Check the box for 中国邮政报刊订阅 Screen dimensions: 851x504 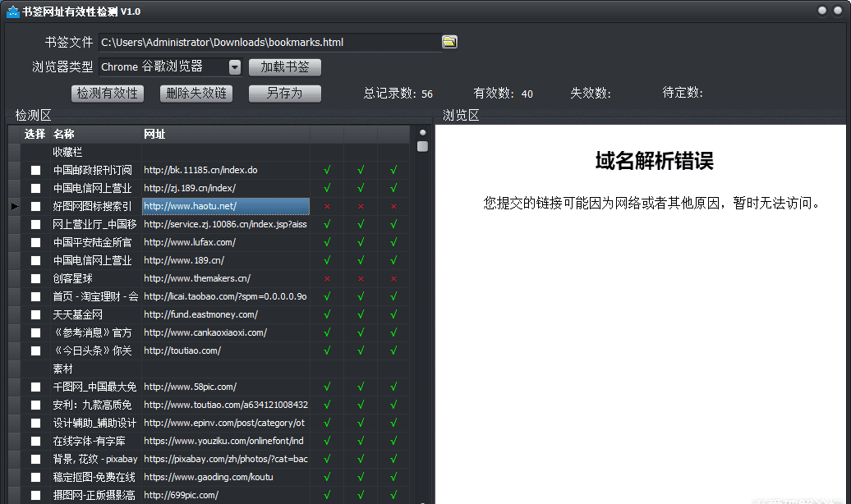[x=36, y=171]
